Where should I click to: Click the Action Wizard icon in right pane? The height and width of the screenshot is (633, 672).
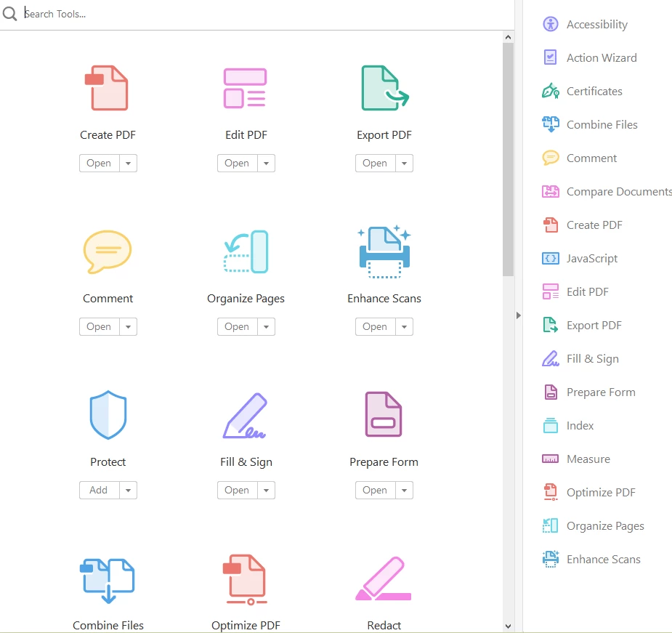(550, 57)
